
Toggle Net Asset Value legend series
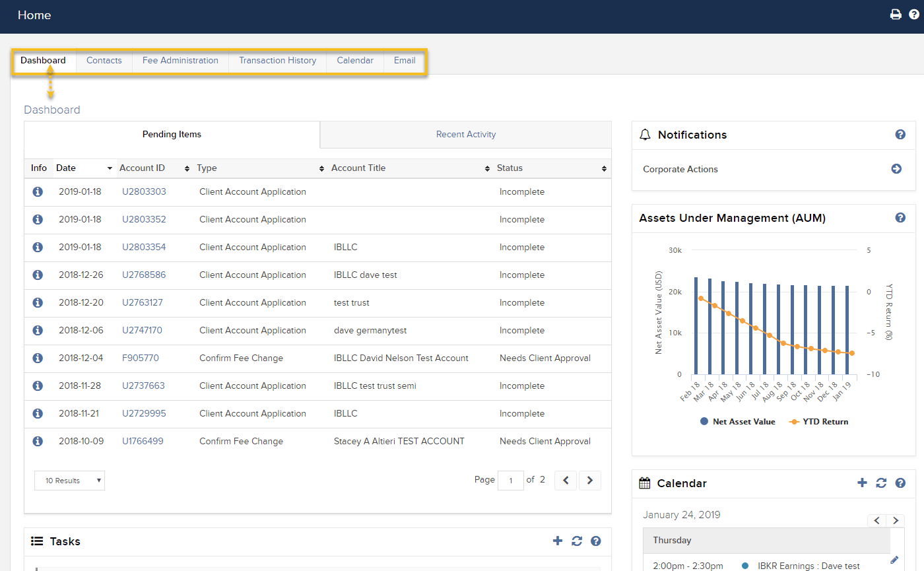(x=737, y=422)
